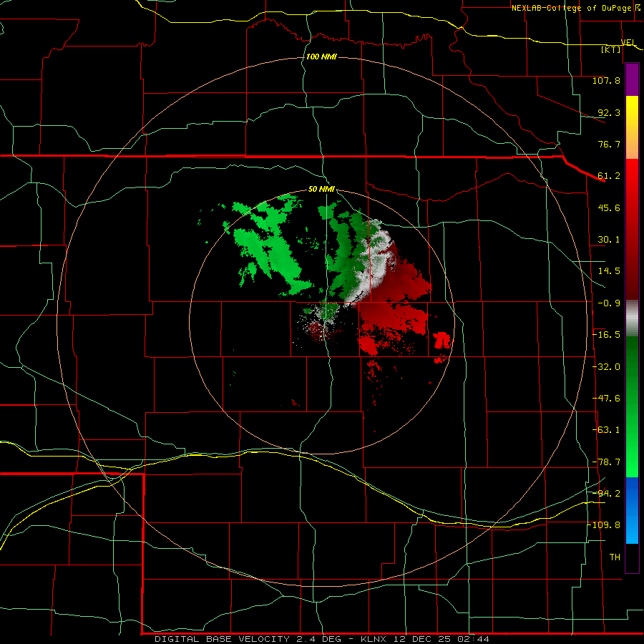The height and width of the screenshot is (644, 644).
Task: Select the -16.5 value on the velocity scale
Action: tap(606, 335)
